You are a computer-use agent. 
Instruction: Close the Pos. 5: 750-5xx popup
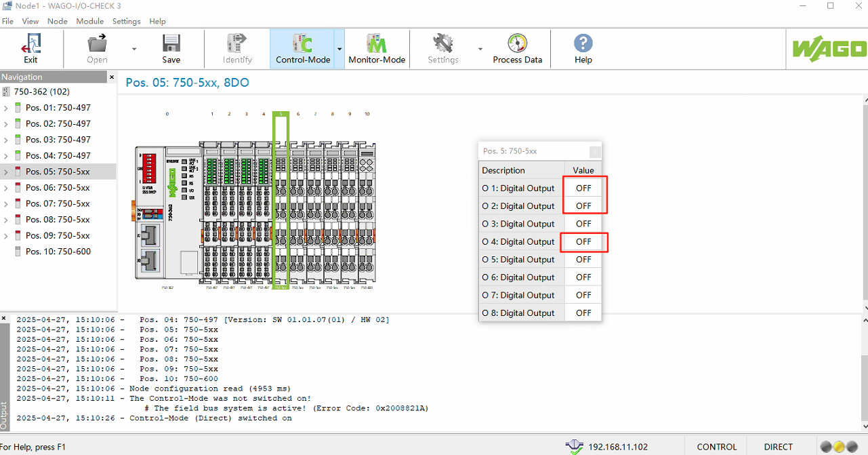595,152
